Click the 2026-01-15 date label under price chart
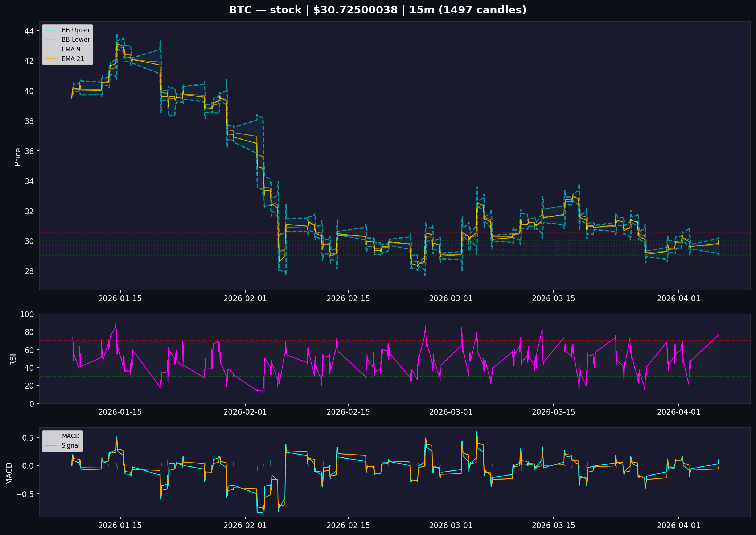This screenshot has width=756, height=535. (x=120, y=299)
